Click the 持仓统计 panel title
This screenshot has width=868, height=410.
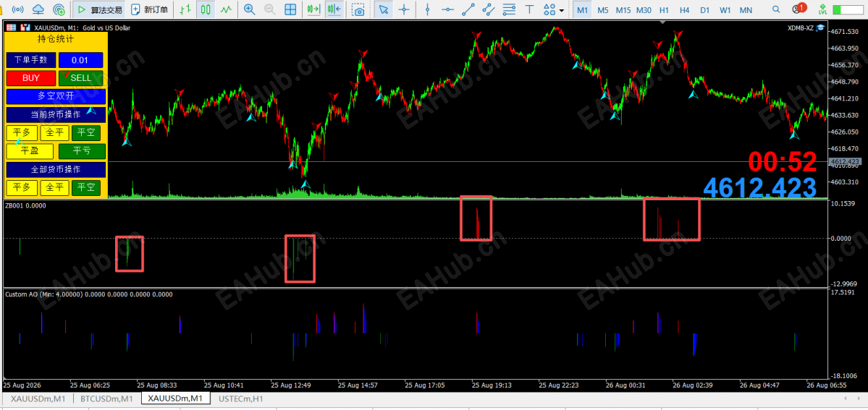click(55, 39)
